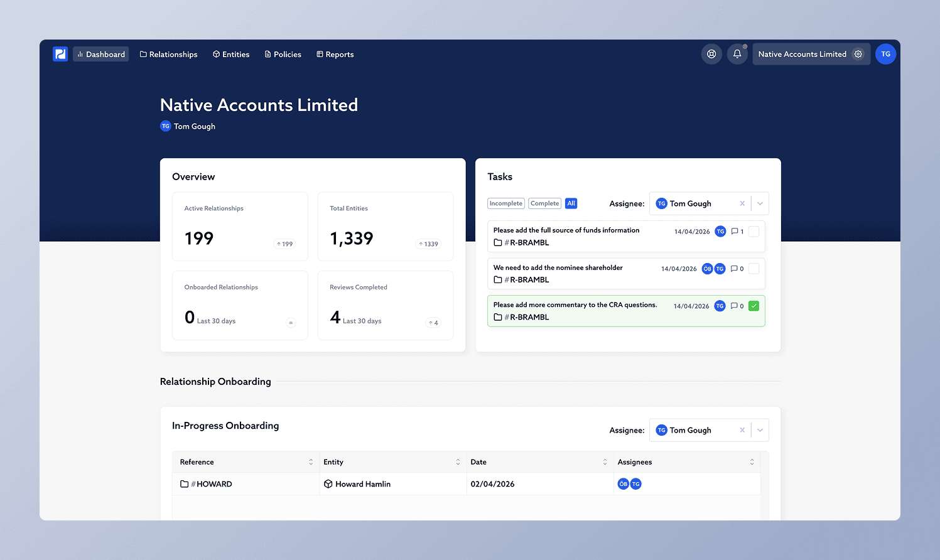Screen dimensions: 940x560
Task: Clear Tom Gough from In-Progress Onboarding assignee
Action: (742, 430)
